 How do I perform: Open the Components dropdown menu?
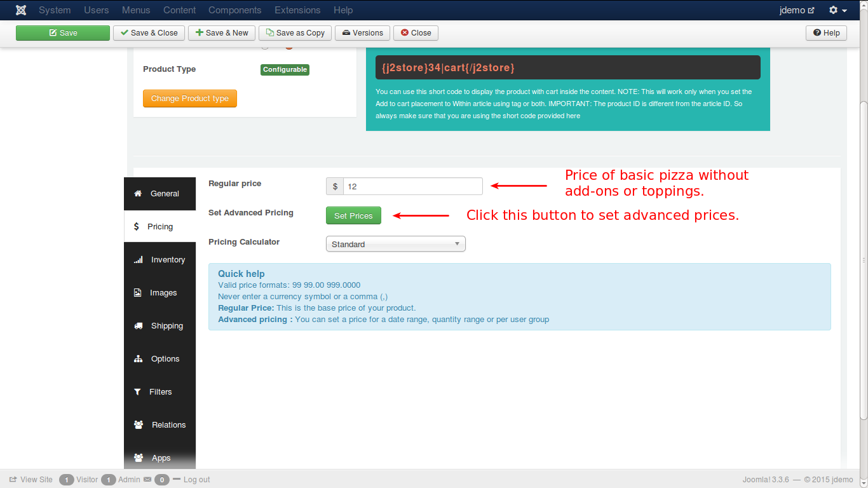(234, 10)
